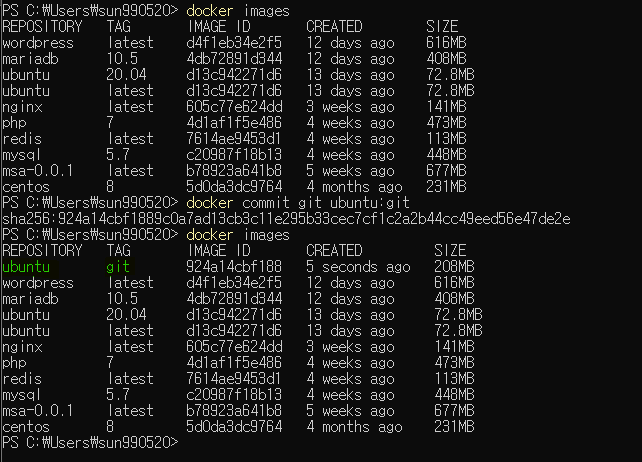Image resolution: width=642 pixels, height=462 pixels.
Task: Click "mariadb" in the pre-commit image listing
Action: (30, 59)
